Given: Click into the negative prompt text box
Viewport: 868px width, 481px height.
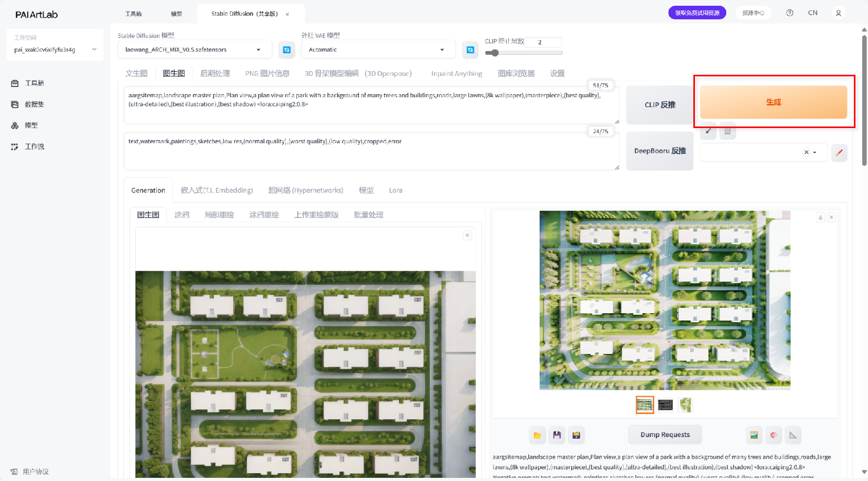Looking at the screenshot, I should point(371,151).
